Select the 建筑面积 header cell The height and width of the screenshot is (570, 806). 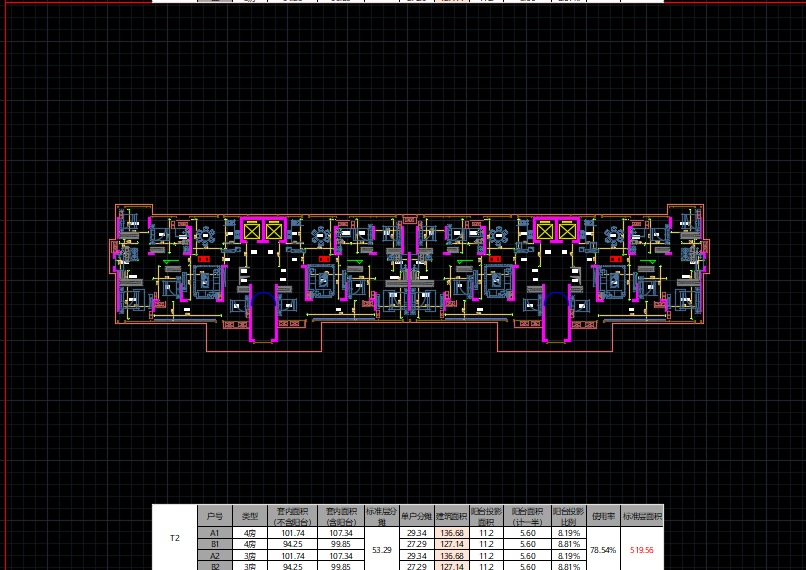point(452,516)
